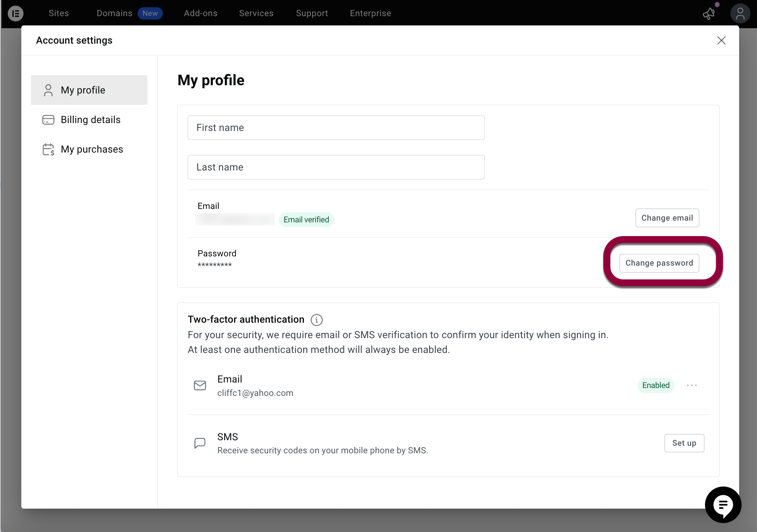Open the announcements megaphone icon

709,14
